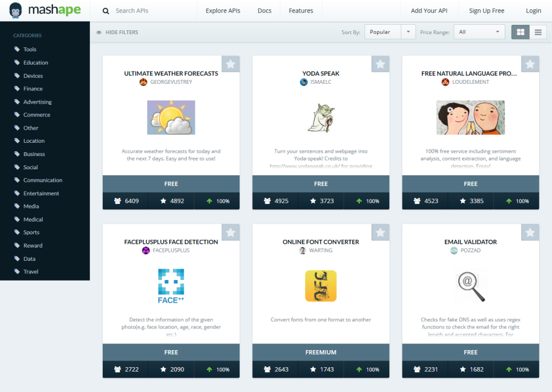Viewport: 552px width, 392px height.
Task: Select the Communication category
Action: pyautogui.click(x=43, y=180)
